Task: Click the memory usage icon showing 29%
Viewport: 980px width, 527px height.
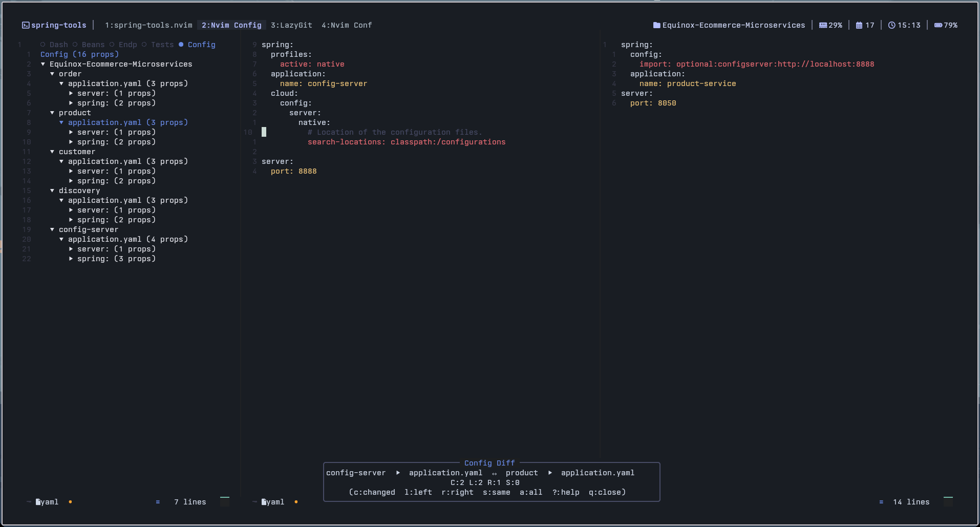Action: [x=823, y=25]
